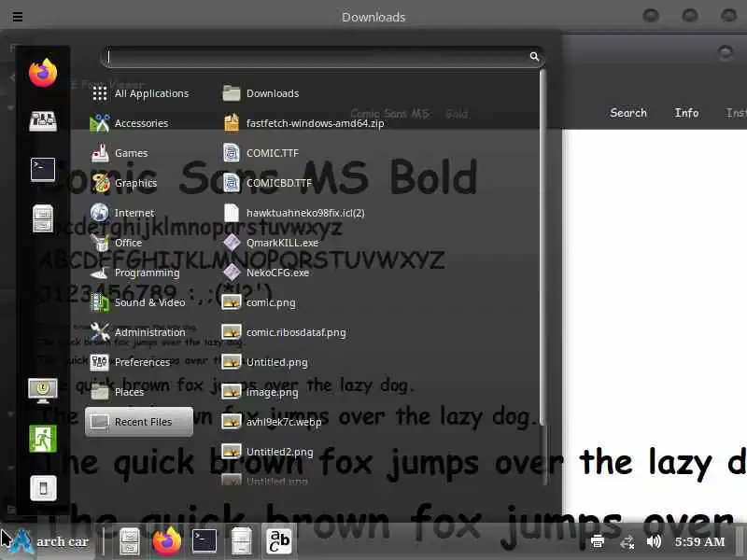This screenshot has height=560, width=747.
Task: Click the printer tray icon
Action: click(x=598, y=541)
